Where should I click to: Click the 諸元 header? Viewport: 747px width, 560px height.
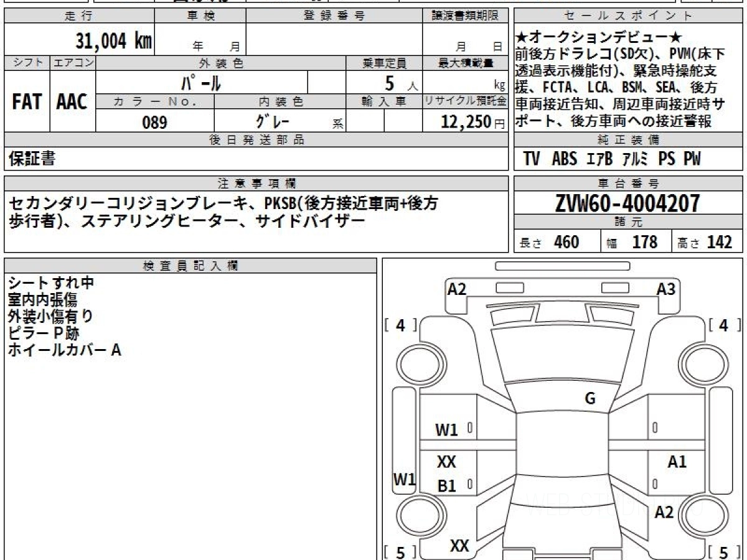pyautogui.click(x=629, y=222)
